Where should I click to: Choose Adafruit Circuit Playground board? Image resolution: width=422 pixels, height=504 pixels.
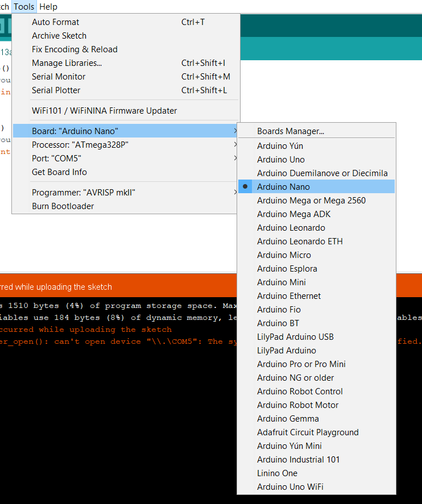coord(316,432)
